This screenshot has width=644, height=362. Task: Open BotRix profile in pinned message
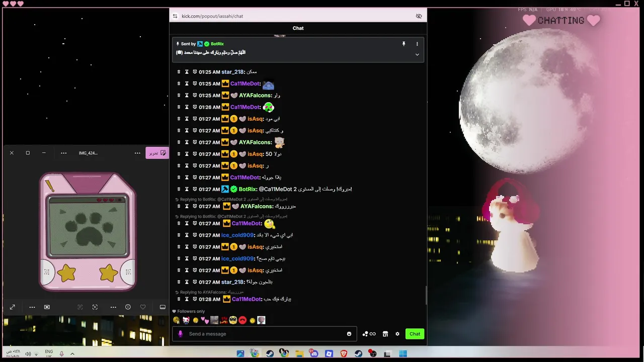click(217, 44)
